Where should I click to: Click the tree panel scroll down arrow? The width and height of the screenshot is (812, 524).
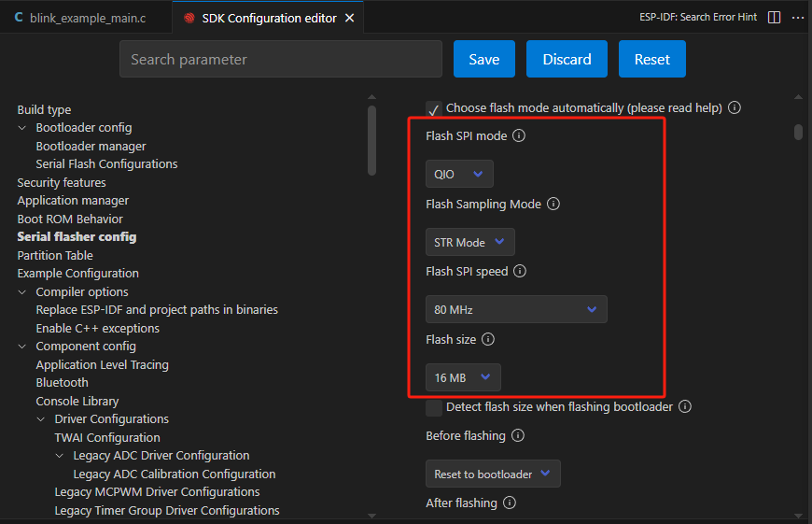(x=371, y=516)
